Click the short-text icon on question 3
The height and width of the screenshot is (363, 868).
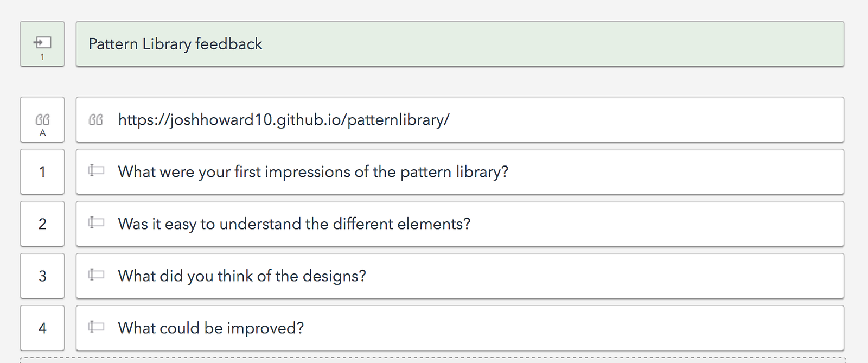pos(96,275)
